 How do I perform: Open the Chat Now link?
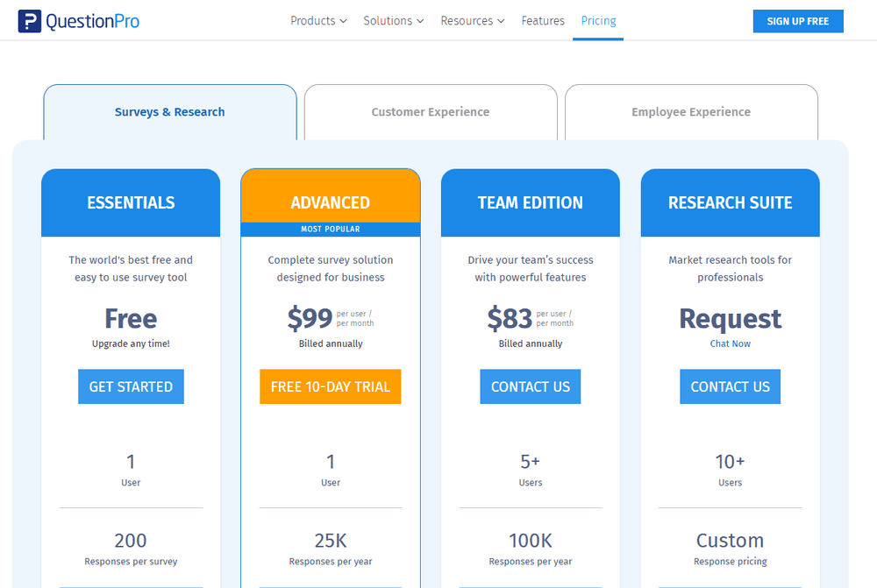(x=730, y=344)
